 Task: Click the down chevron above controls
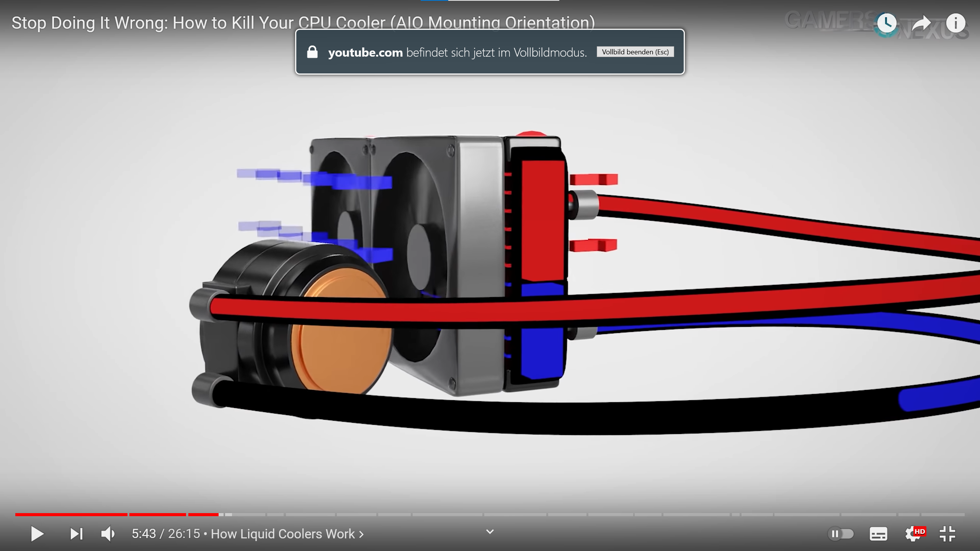click(490, 531)
